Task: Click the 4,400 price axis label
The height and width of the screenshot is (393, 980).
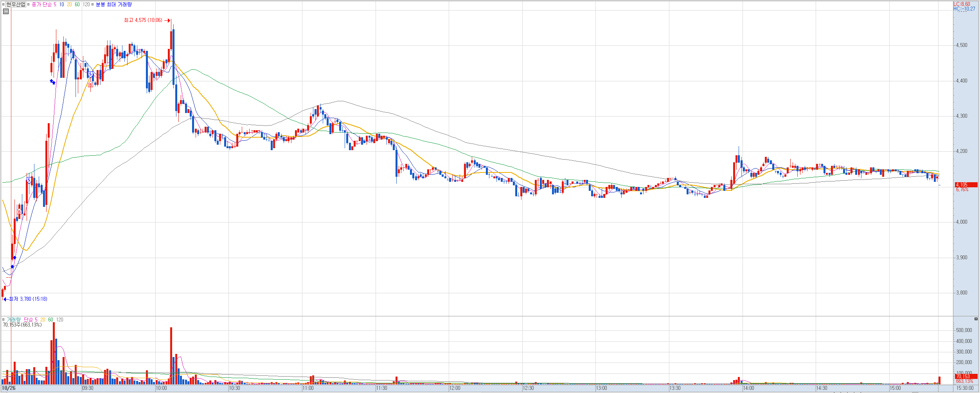Action: click(x=962, y=81)
